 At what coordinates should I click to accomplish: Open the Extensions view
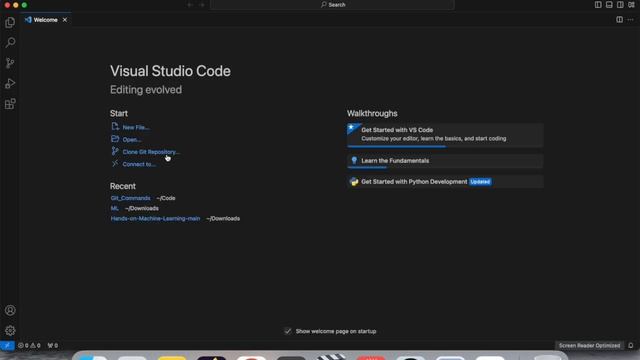[x=10, y=104]
